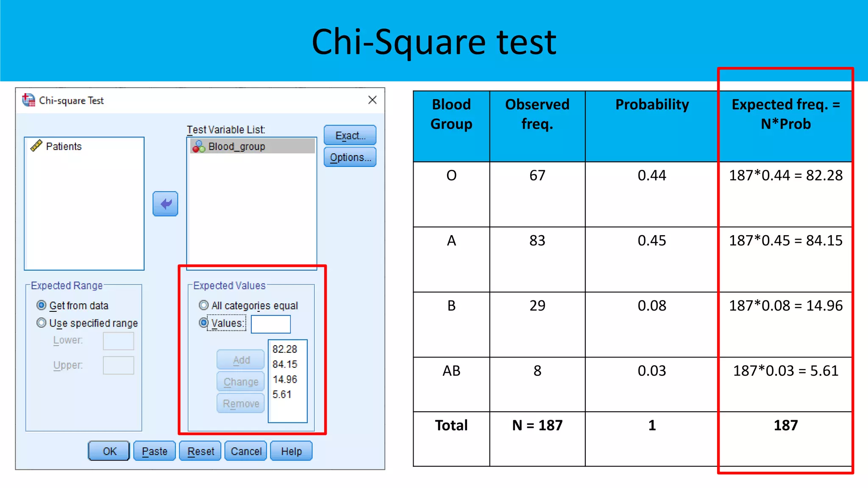The width and height of the screenshot is (868, 488).
Task: Open the Options... dialog
Action: [350, 157]
